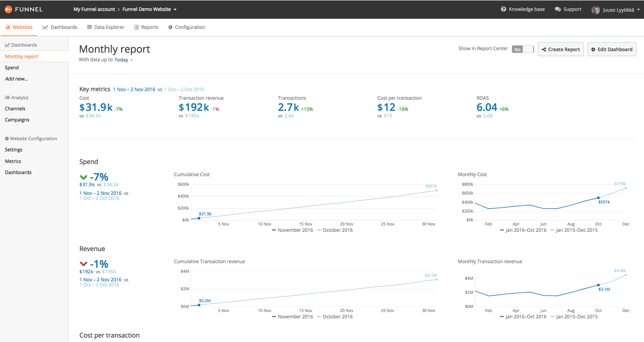The height and width of the screenshot is (342, 644).
Task: Click the Analysis bar chart icon
Action: tap(7, 97)
